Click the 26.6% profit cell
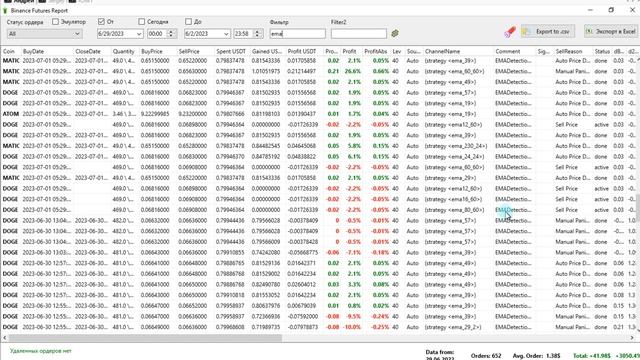The image size is (640, 360). (x=351, y=71)
